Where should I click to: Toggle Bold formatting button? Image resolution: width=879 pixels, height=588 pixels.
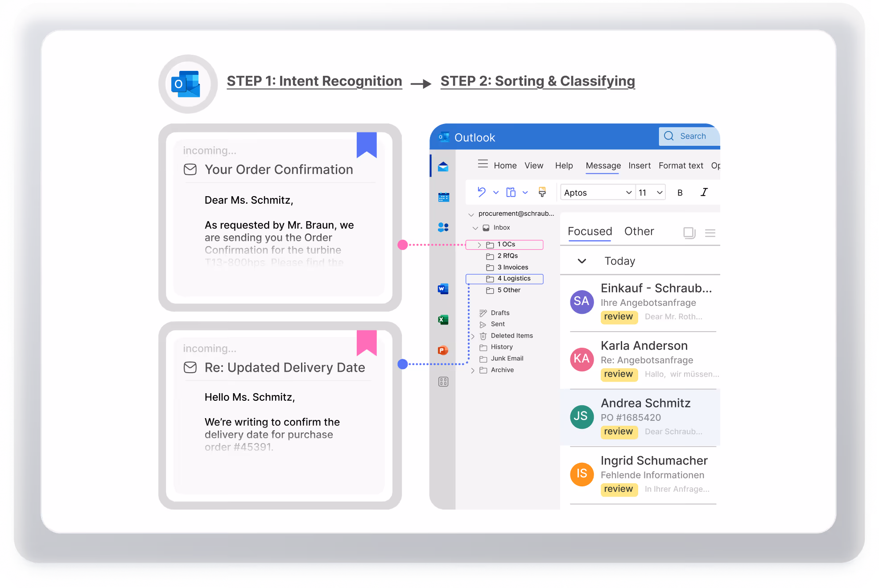coord(680,193)
